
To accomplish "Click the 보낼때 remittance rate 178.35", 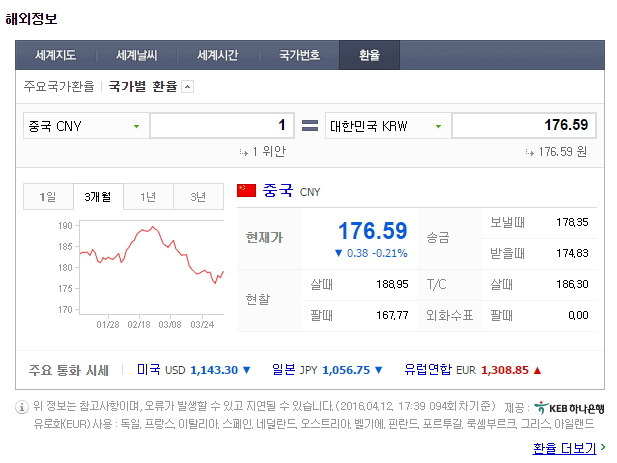I will [x=572, y=223].
